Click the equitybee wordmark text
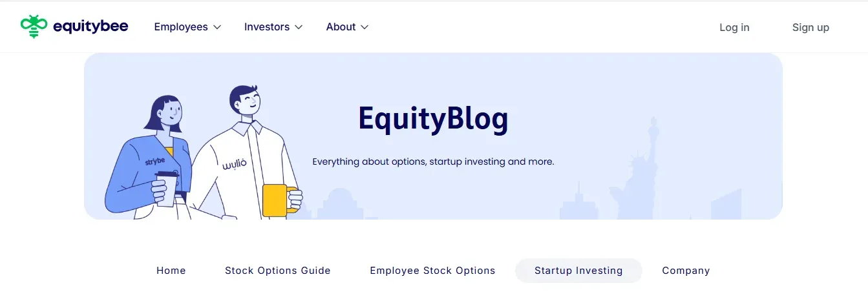This screenshot has height=301, width=868. [90, 26]
